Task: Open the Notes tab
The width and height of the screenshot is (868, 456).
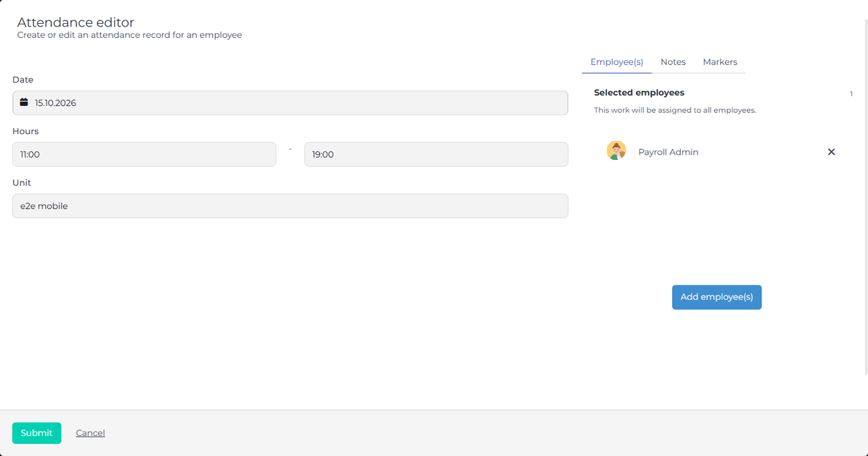Action: click(x=673, y=62)
